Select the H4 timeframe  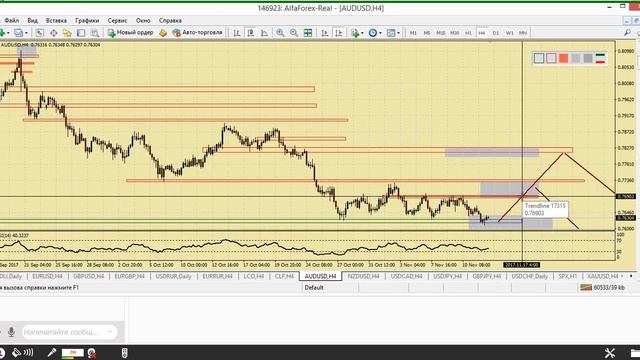(x=482, y=33)
